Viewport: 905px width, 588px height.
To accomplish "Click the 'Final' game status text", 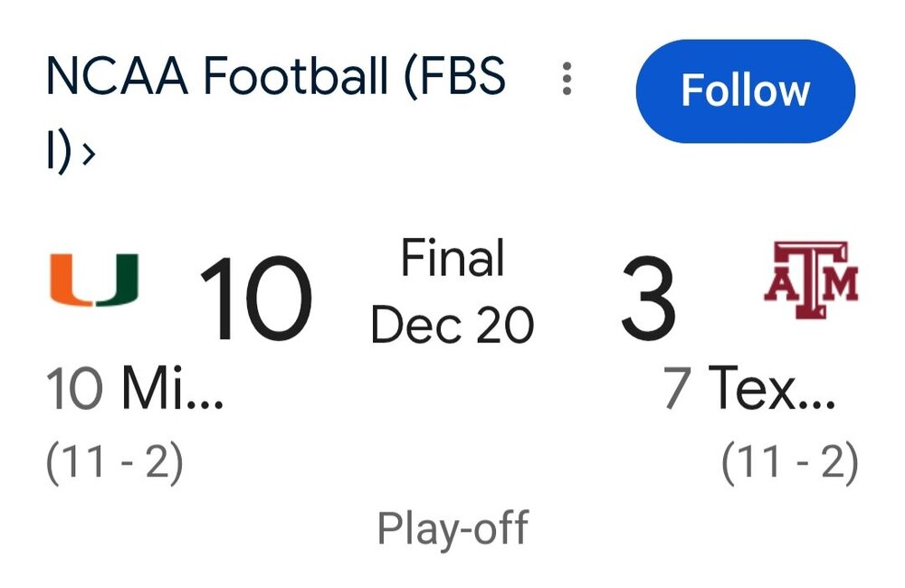I will point(452,260).
